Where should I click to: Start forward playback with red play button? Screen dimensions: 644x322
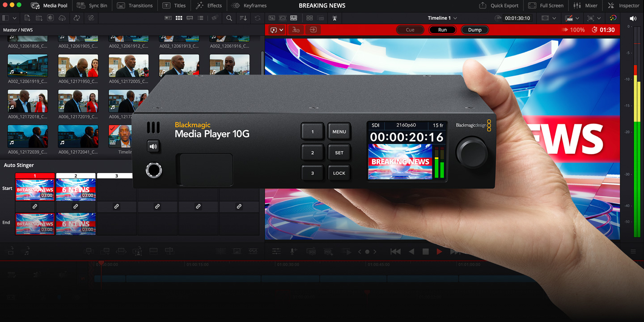pyautogui.click(x=440, y=252)
